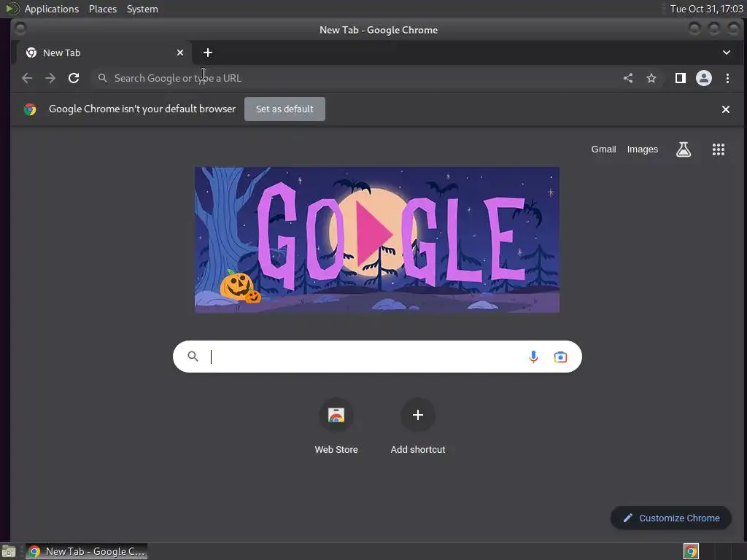747x560 pixels.
Task: Click the Chrome logo in the infobar
Action: pyautogui.click(x=30, y=109)
